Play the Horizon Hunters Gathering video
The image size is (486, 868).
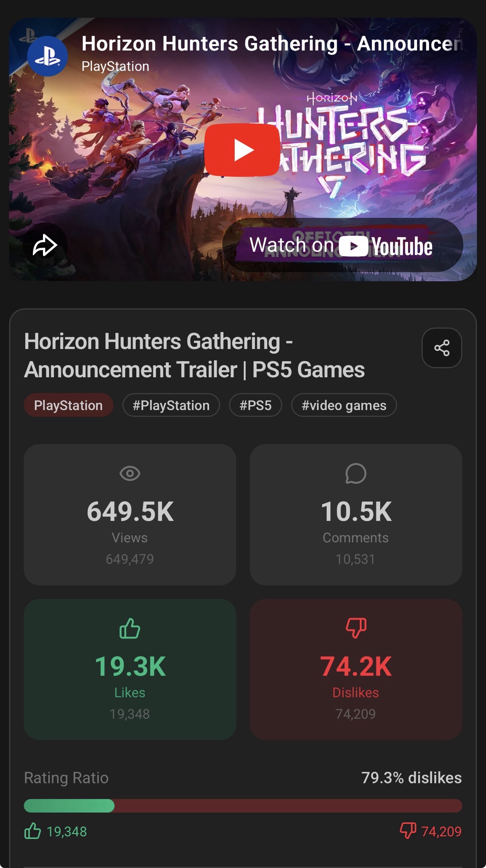click(242, 150)
